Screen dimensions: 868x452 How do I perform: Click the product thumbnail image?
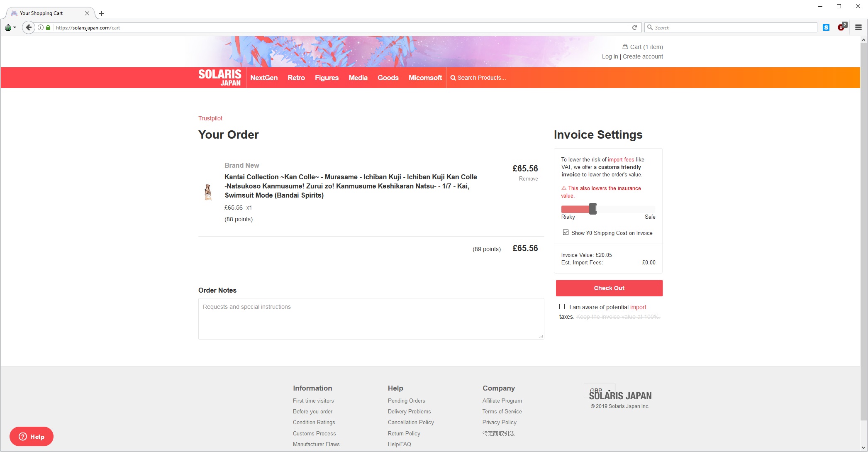pos(208,192)
